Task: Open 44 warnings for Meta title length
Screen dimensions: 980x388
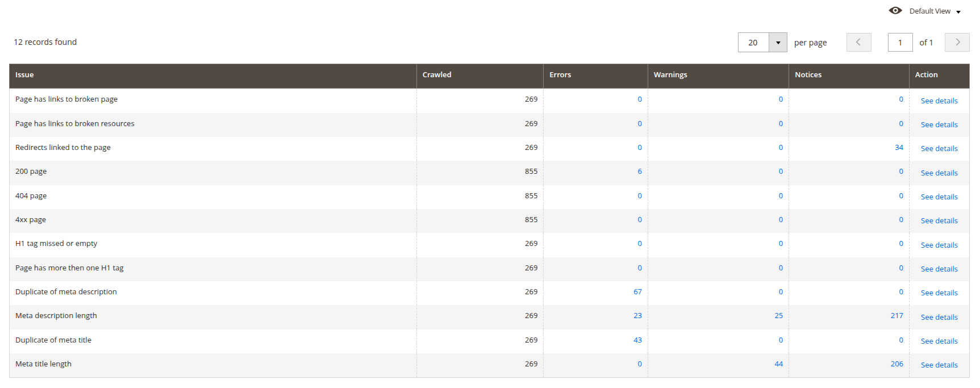Action: click(778, 364)
